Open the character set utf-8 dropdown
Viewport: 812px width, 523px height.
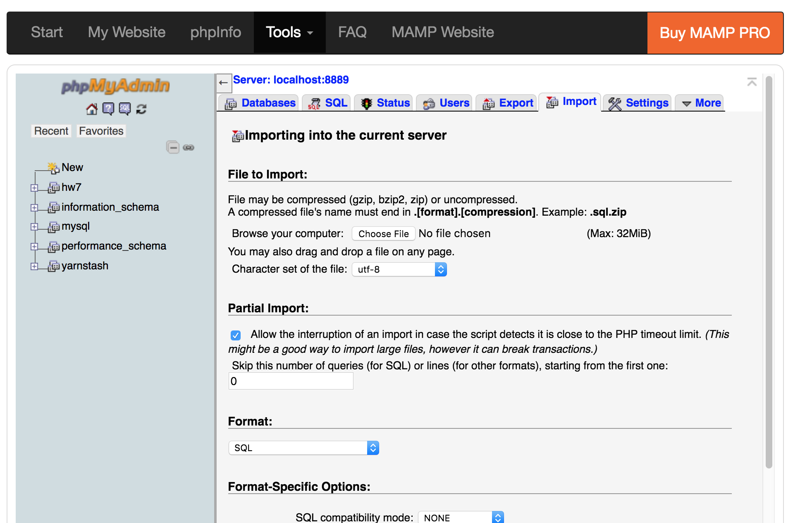(x=399, y=270)
